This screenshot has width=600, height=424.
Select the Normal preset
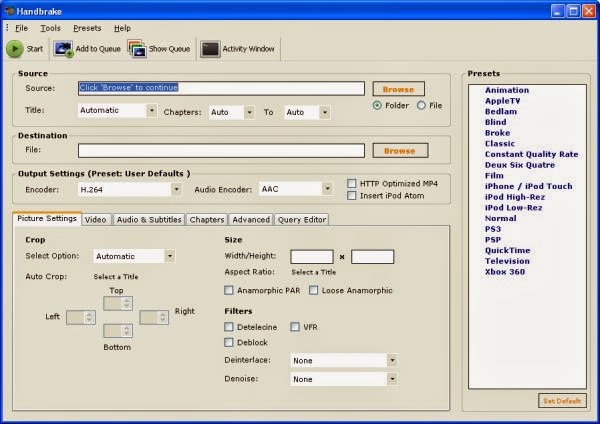501,219
